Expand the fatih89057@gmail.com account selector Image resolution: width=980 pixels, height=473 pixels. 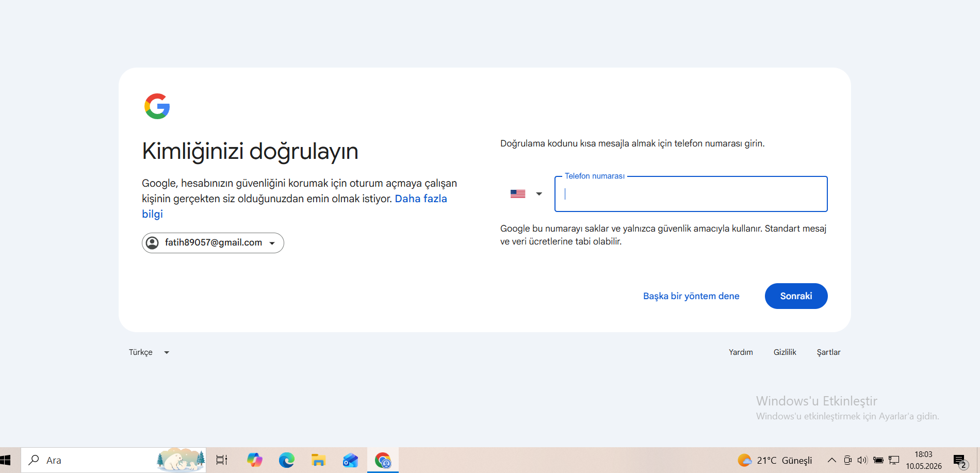[x=213, y=243]
